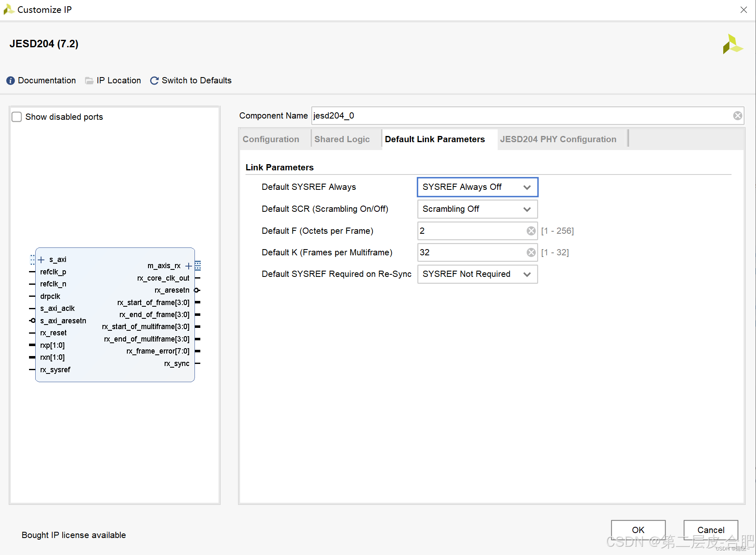Open the SYSREF Not Required dropdown
756x555 pixels.
pyautogui.click(x=477, y=274)
